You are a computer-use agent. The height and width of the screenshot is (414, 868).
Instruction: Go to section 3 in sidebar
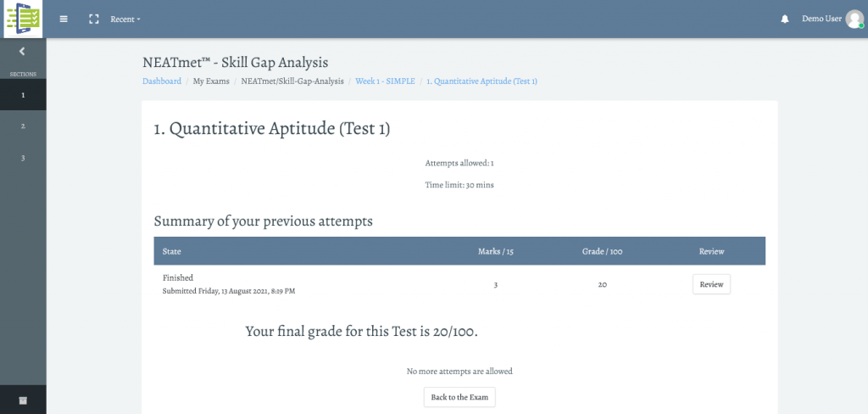pyautogui.click(x=23, y=158)
